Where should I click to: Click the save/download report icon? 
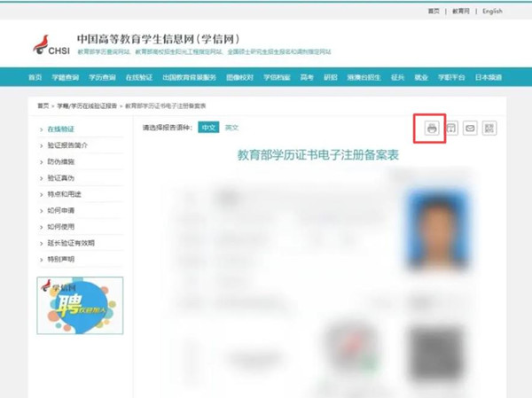coord(451,129)
